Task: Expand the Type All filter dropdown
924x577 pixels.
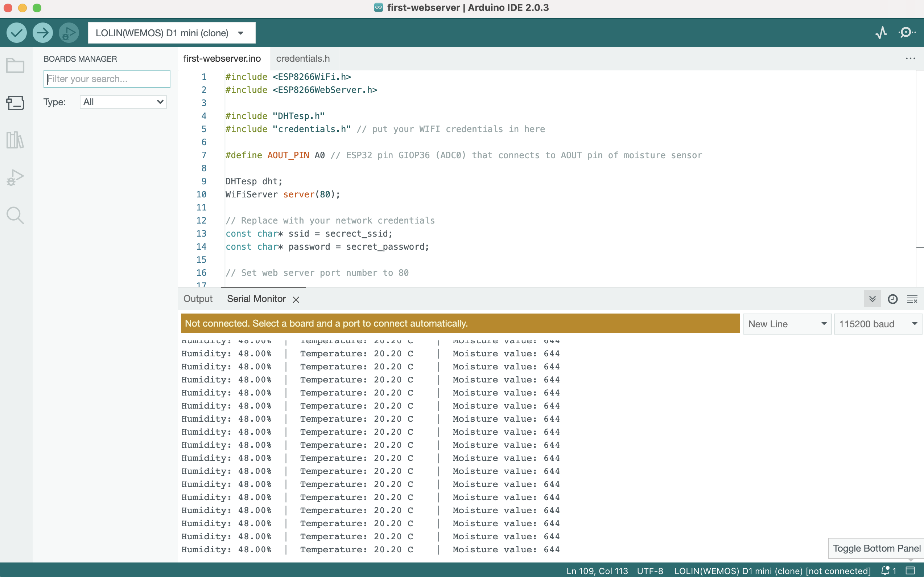Action: (x=123, y=102)
